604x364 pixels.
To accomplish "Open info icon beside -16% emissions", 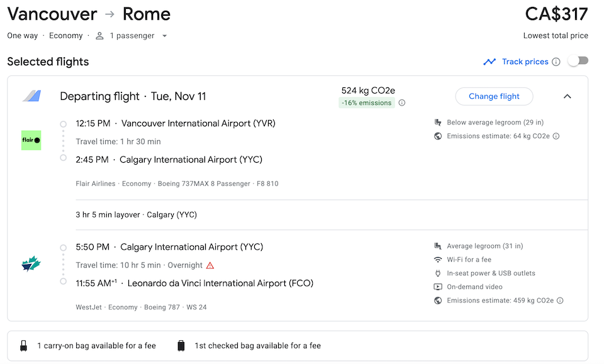I will pyautogui.click(x=402, y=102).
